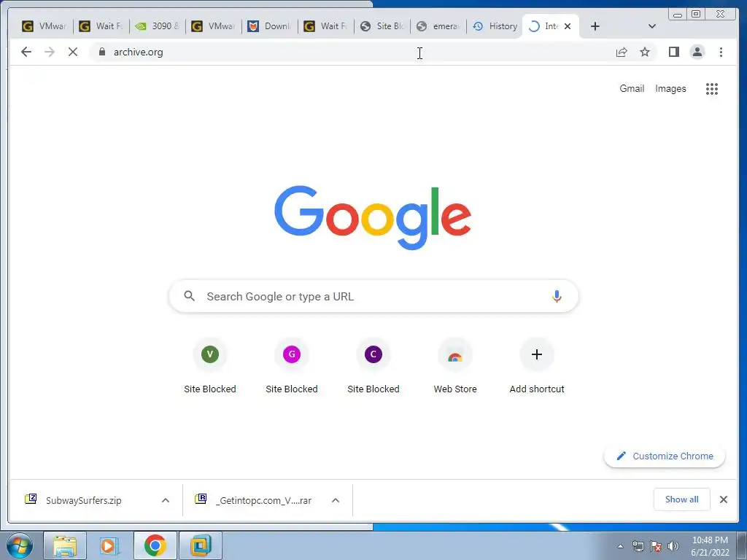This screenshot has height=560, width=747.
Task: Click the Chrome taskbar icon
Action: point(155,545)
